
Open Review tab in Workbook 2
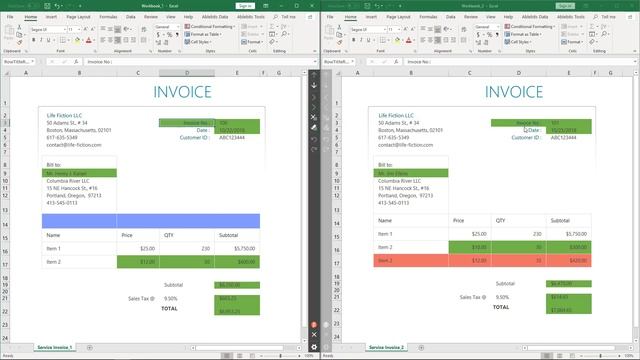(x=471, y=17)
